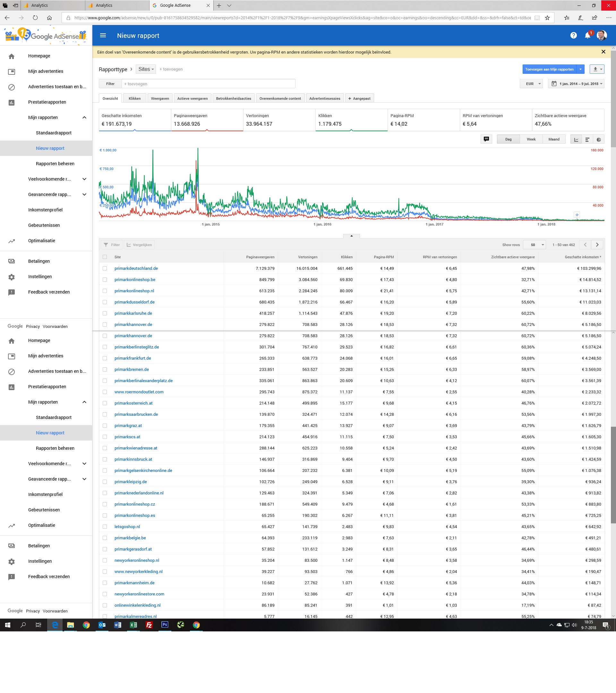The height and width of the screenshot is (693, 616).
Task: Go to next page of table rows
Action: [597, 245]
